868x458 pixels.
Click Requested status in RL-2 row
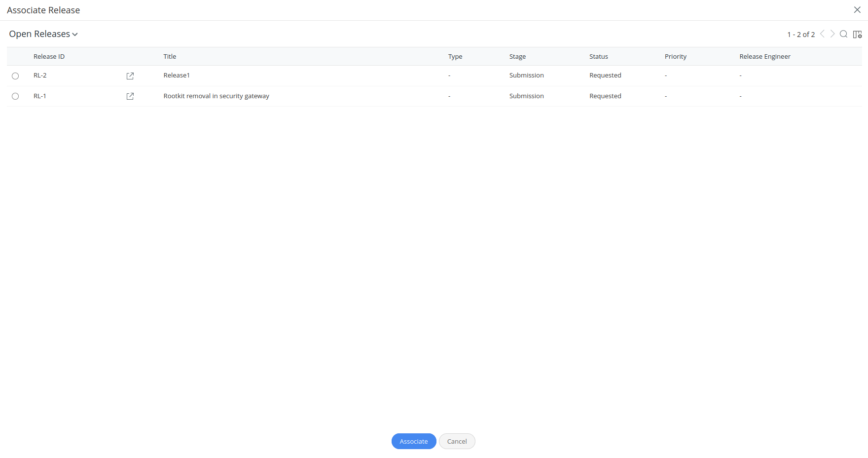[x=605, y=76]
